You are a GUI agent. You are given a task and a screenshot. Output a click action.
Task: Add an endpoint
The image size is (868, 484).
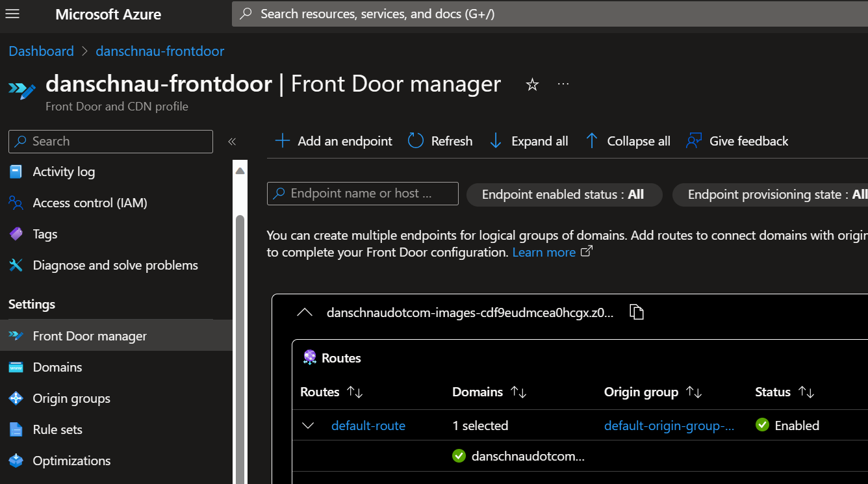(x=334, y=141)
